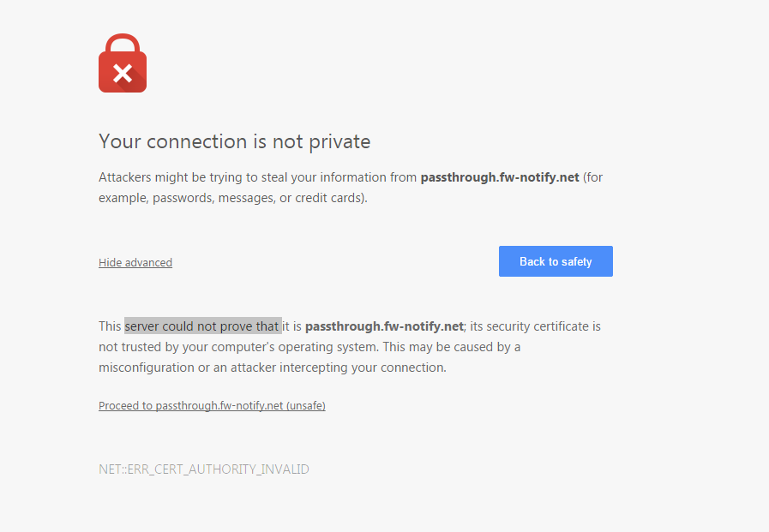
Task: Click 'its security certificate is' text
Action: click(535, 326)
